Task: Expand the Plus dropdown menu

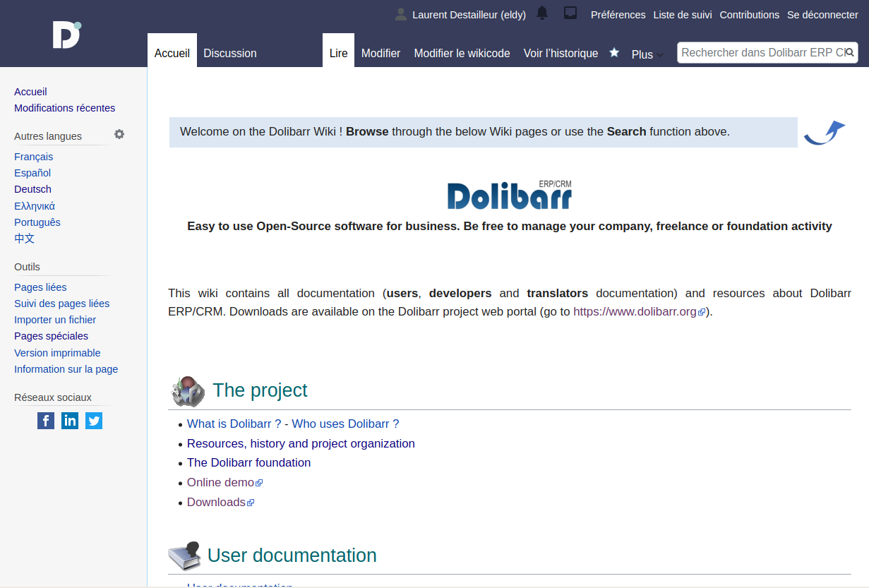Action: (x=647, y=54)
